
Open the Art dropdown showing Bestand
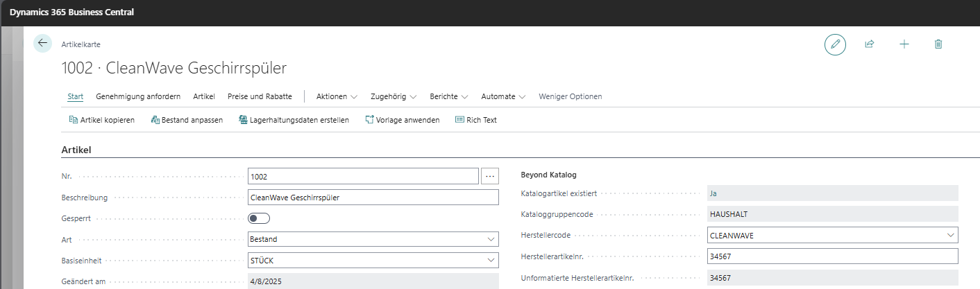click(x=373, y=239)
